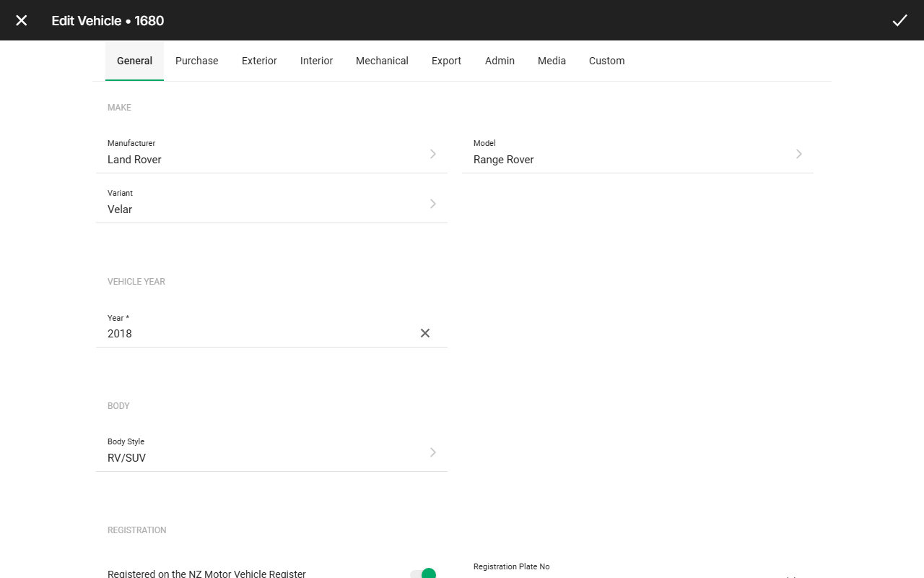Open the Exterior tab

259,61
